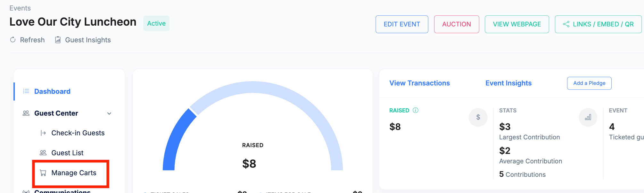Viewport: 644px width, 193px height.
Task: Click the dollar sign circle icon
Action: (478, 117)
